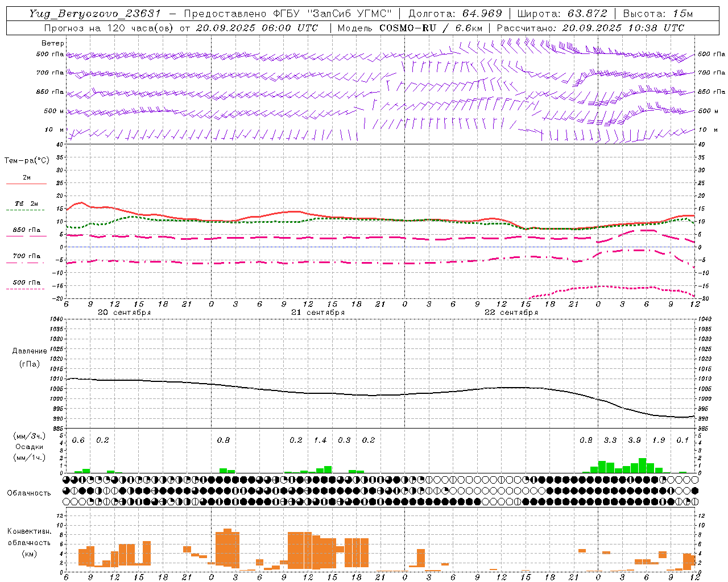The width and height of the screenshot is (728, 582).
Task: Click the 'Давление' pressure panel label
Action: click(30, 351)
